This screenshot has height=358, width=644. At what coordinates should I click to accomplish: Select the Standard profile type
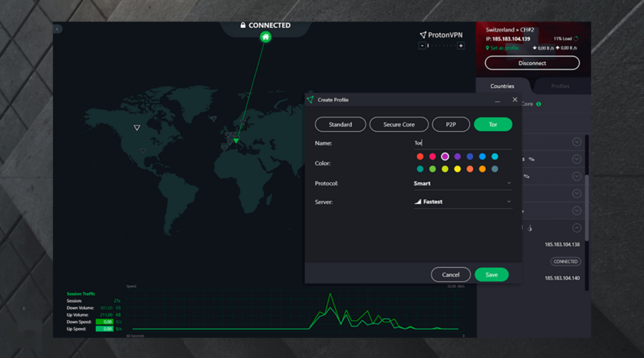(340, 125)
